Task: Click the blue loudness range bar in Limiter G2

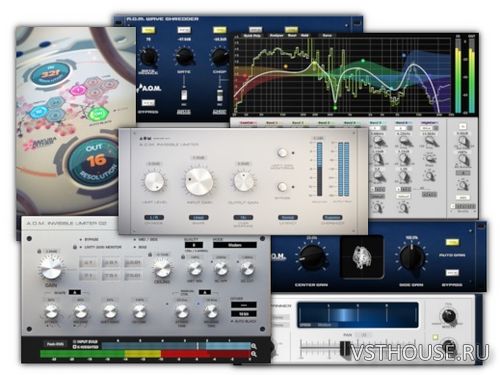Action: pyautogui.click(x=176, y=346)
